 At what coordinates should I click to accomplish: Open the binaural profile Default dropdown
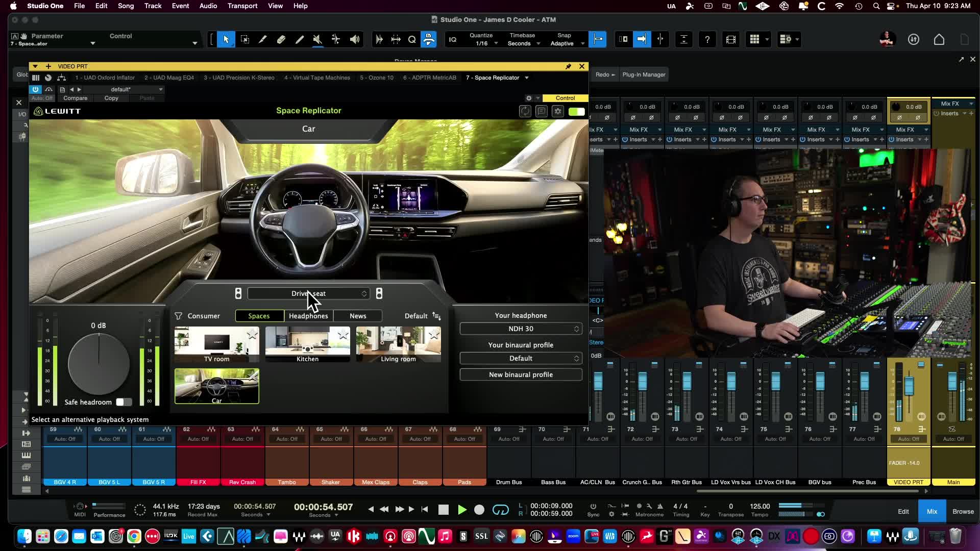[521, 359]
